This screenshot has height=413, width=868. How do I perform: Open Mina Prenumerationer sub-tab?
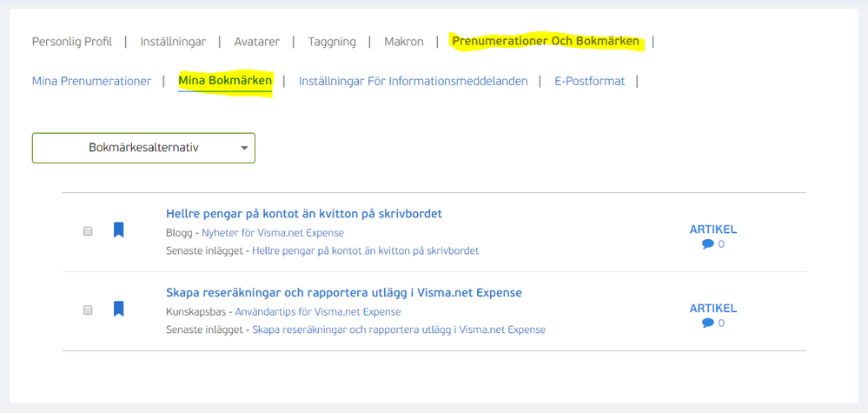(x=91, y=81)
